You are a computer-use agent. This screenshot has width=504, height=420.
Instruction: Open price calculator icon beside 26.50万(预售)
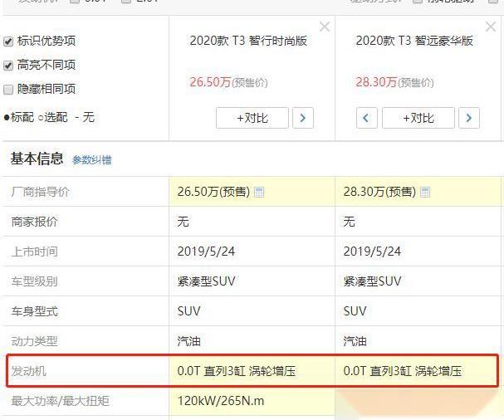[x=259, y=193]
